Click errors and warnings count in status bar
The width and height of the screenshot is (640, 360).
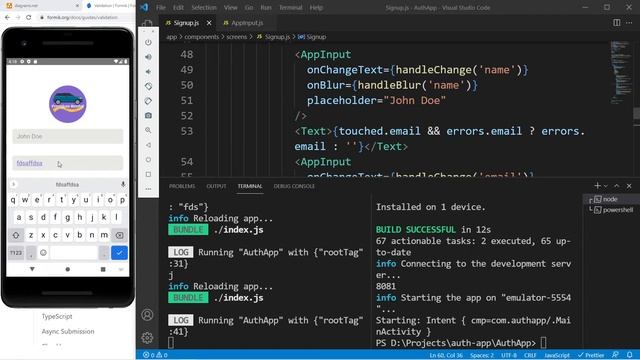point(155,355)
